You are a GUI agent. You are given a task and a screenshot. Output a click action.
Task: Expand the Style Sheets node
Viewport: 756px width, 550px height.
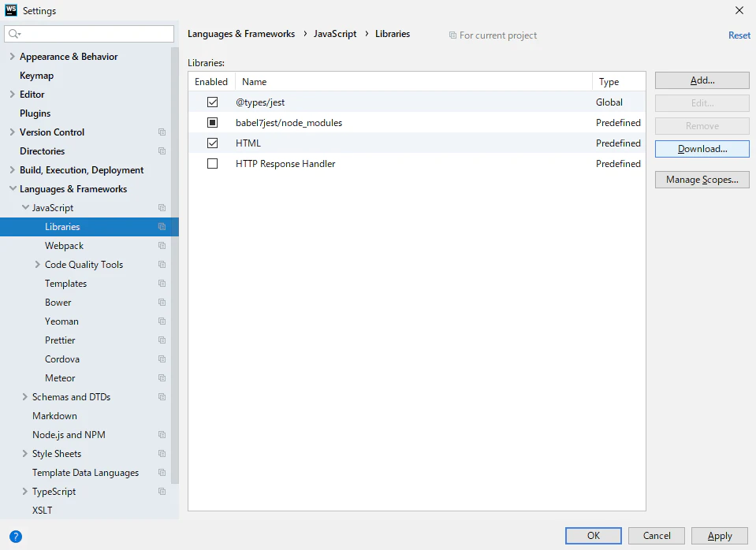click(x=25, y=454)
